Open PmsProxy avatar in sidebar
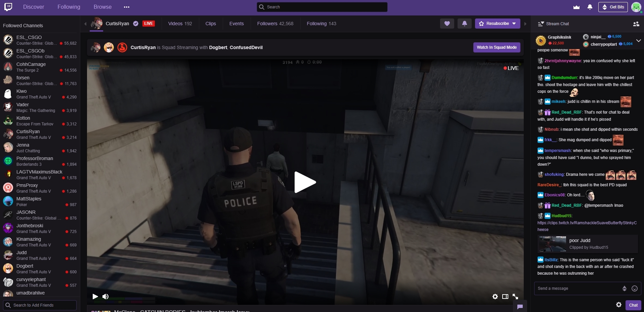 click(x=8, y=188)
